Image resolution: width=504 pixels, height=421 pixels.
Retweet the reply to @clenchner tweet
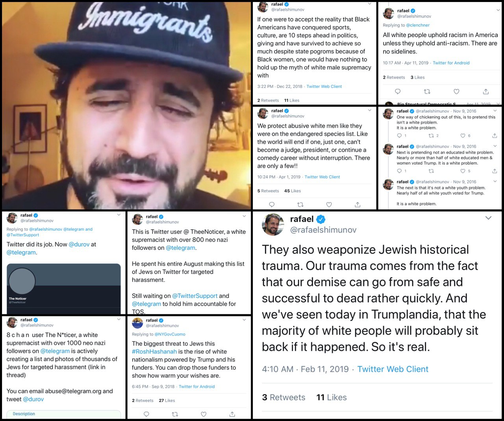[427, 91]
